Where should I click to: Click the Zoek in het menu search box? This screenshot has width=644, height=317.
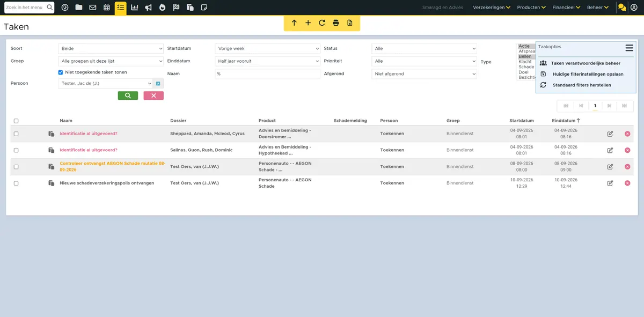pyautogui.click(x=30, y=8)
